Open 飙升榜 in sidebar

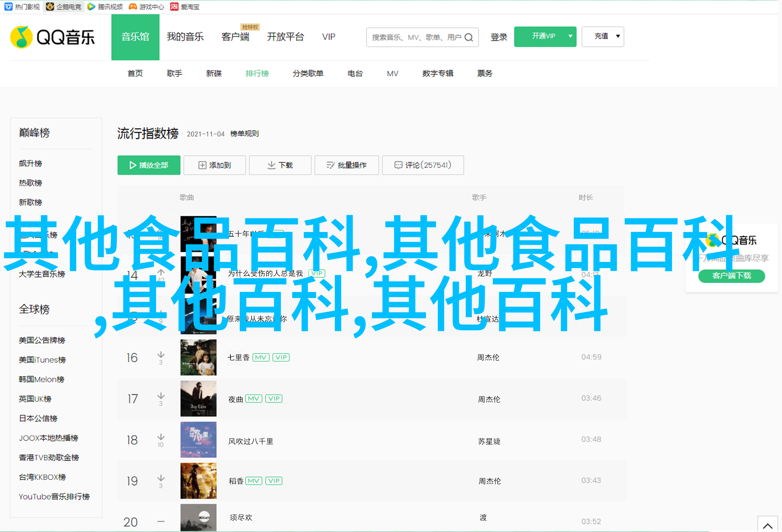pyautogui.click(x=30, y=163)
